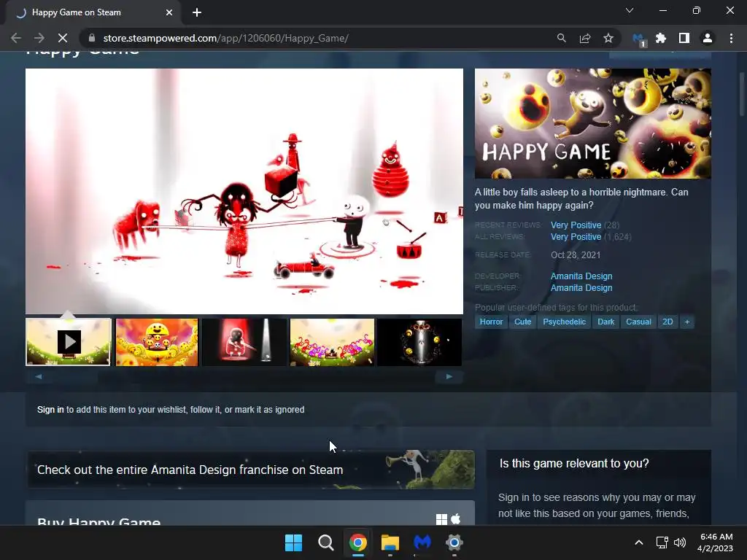
Task: Click the Chrome icon in the taskbar
Action: coord(357,542)
